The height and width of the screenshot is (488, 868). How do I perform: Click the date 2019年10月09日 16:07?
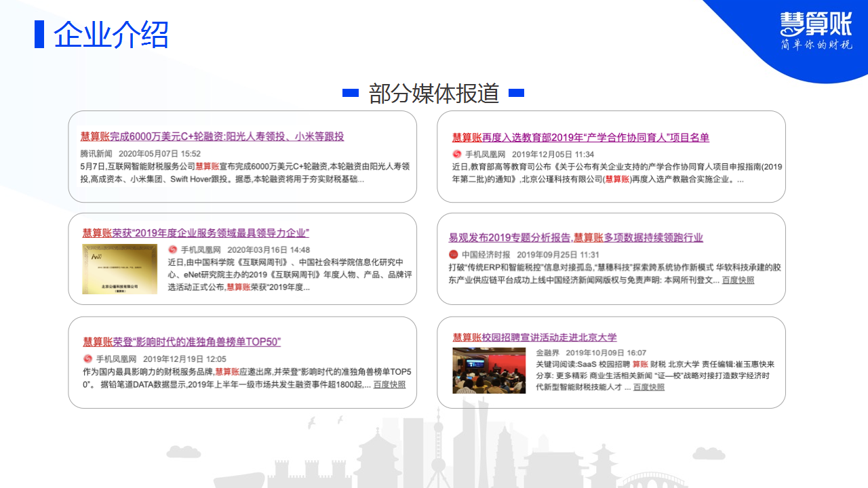(x=606, y=353)
